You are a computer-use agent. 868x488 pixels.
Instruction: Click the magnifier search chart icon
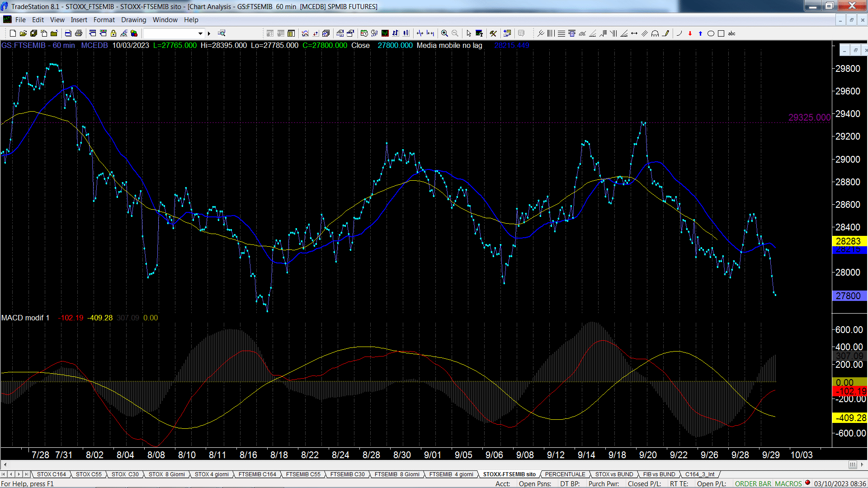coord(222,33)
